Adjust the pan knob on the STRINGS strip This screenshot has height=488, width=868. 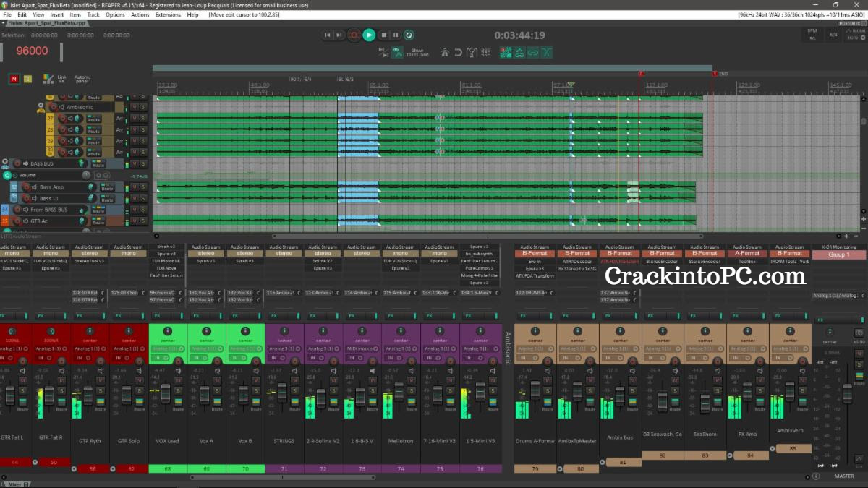(284, 331)
